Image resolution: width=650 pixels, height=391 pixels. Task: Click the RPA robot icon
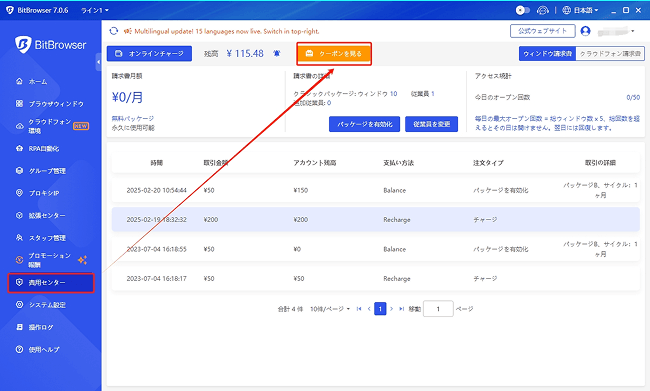click(x=19, y=148)
